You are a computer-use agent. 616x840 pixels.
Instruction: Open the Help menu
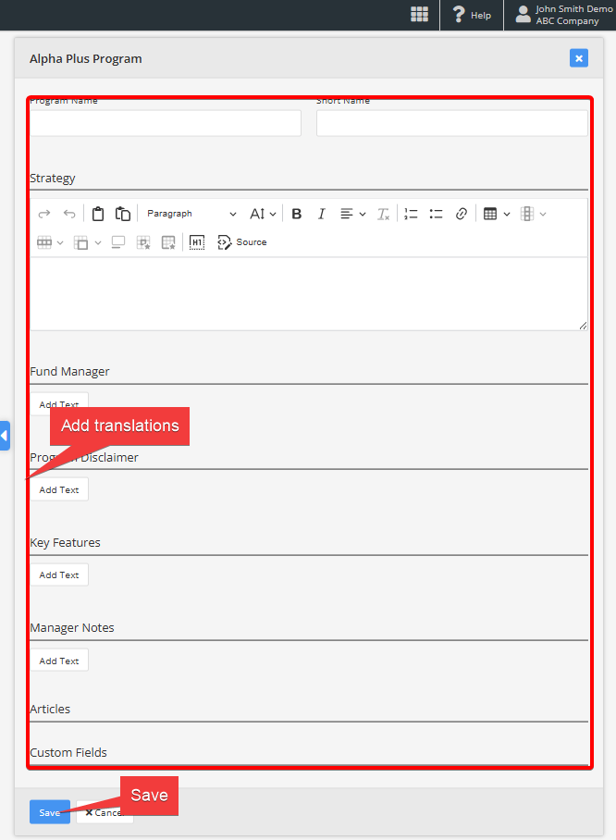click(471, 15)
